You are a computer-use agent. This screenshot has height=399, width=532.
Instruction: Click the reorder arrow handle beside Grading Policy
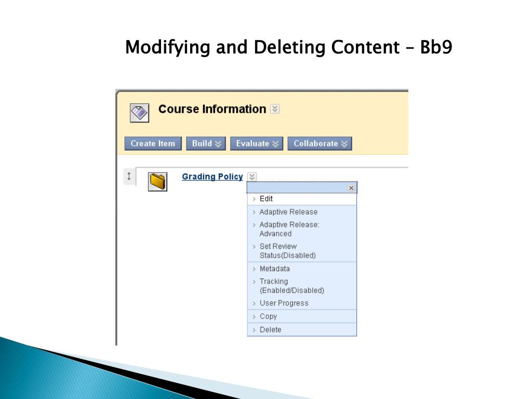coord(129,177)
